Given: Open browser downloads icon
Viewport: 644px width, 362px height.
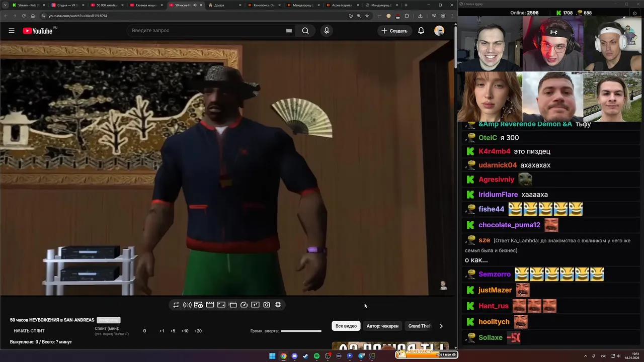Looking at the screenshot, I should 420,16.
